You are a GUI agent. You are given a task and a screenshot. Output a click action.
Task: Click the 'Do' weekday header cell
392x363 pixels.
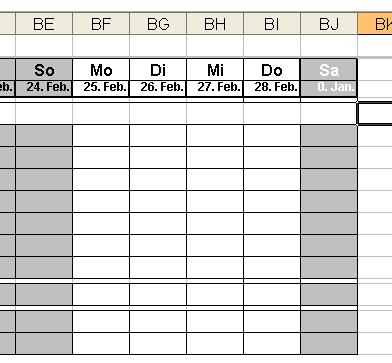[272, 70]
